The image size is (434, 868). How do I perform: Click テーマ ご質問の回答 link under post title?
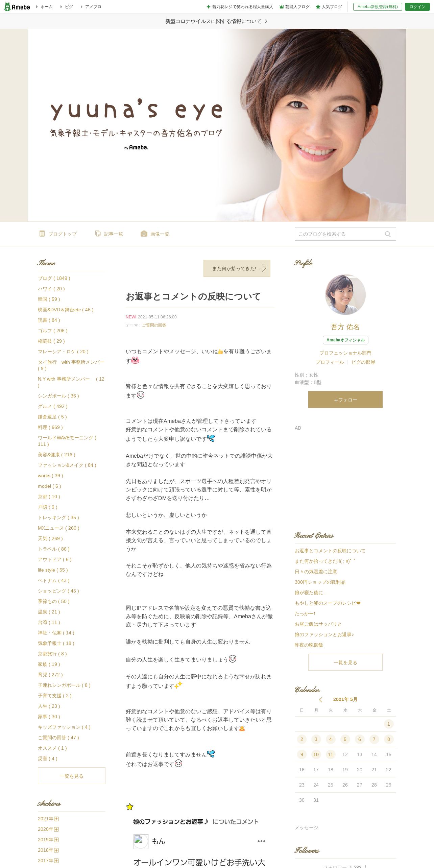click(x=154, y=325)
